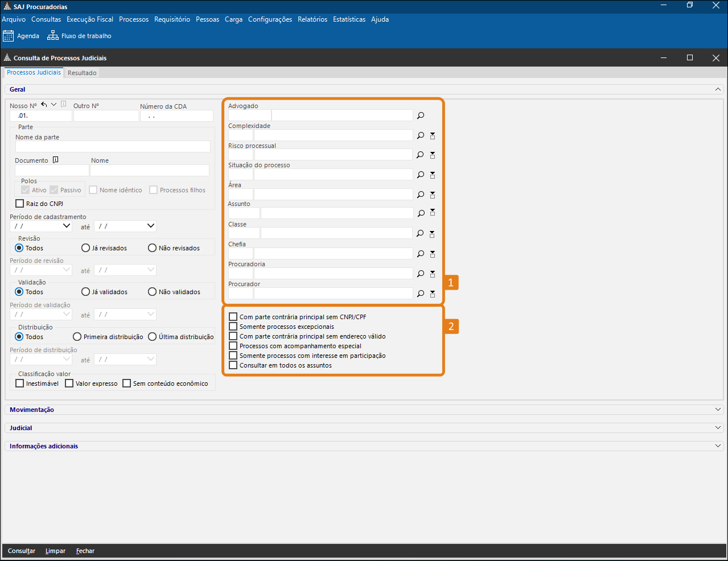728x561 pixels.
Task: Search Situação do processo with the magnifier
Action: (421, 175)
